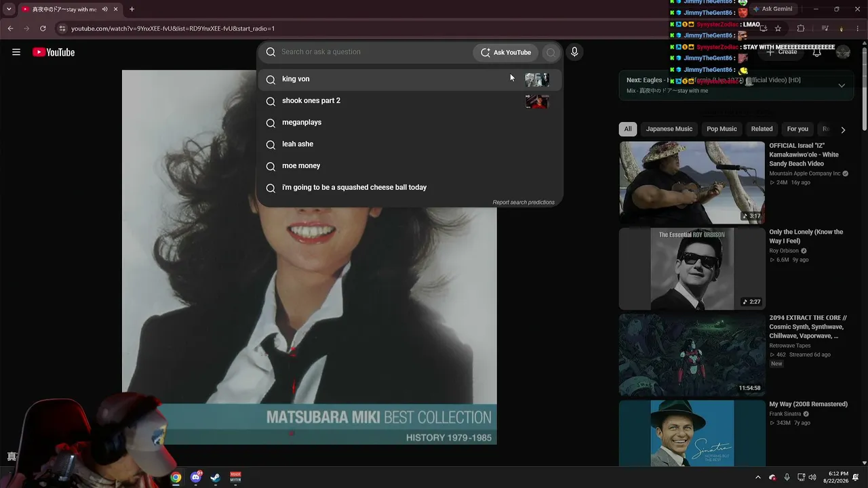Open taskbar microphone tray icon
Image resolution: width=868 pixels, height=488 pixels.
787,477
